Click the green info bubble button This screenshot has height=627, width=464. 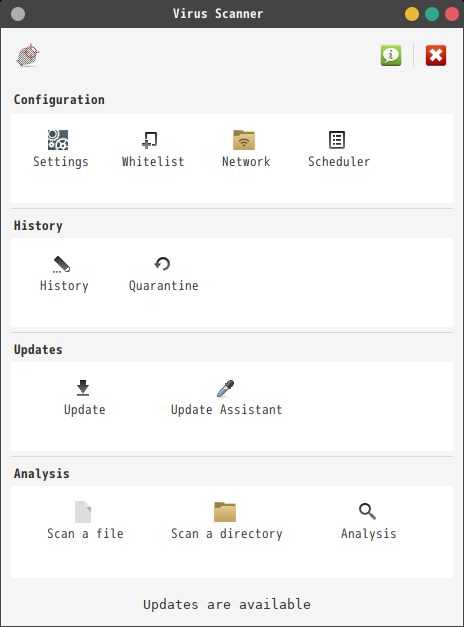click(391, 55)
